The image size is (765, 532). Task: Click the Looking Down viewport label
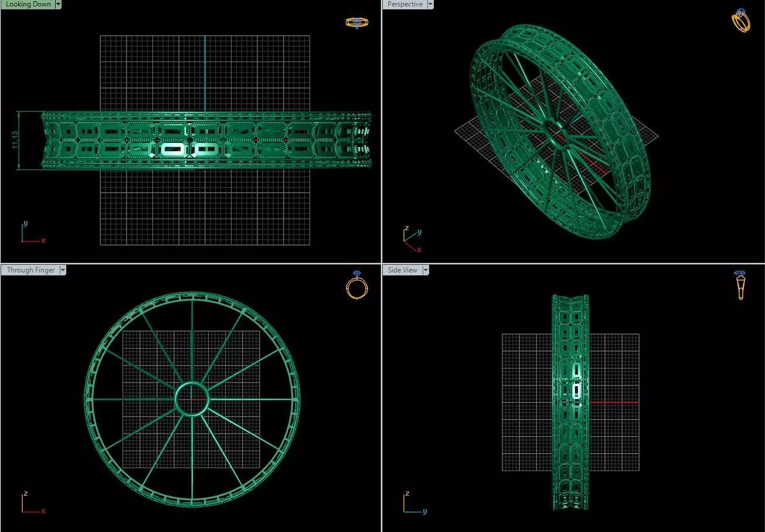pos(28,4)
